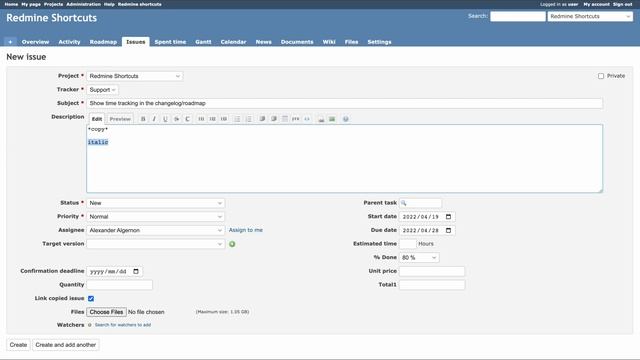Image resolution: width=640 pixels, height=360 pixels.
Task: Apply Heading 2 style
Action: pos(212,119)
